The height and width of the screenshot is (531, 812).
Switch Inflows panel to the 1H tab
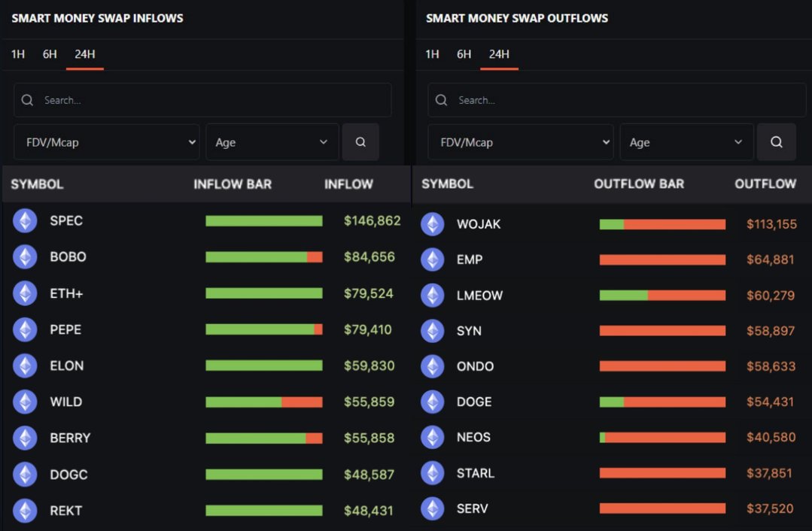pyautogui.click(x=18, y=54)
